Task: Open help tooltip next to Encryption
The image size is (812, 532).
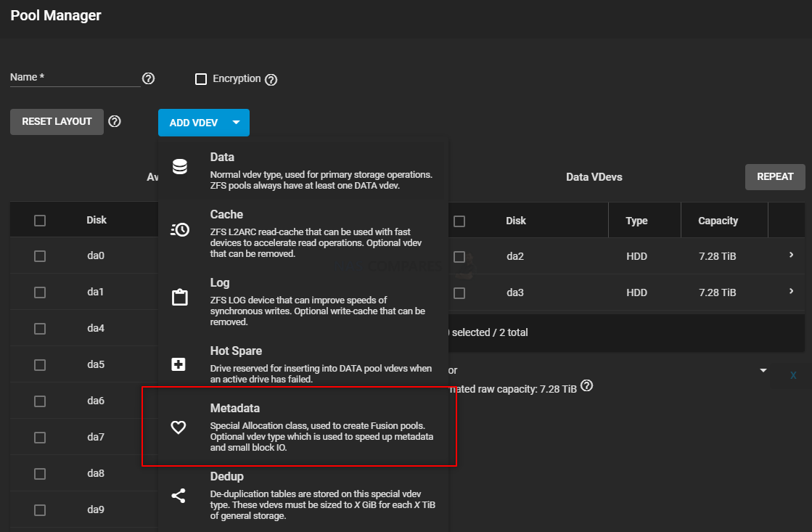Action: coord(271,79)
